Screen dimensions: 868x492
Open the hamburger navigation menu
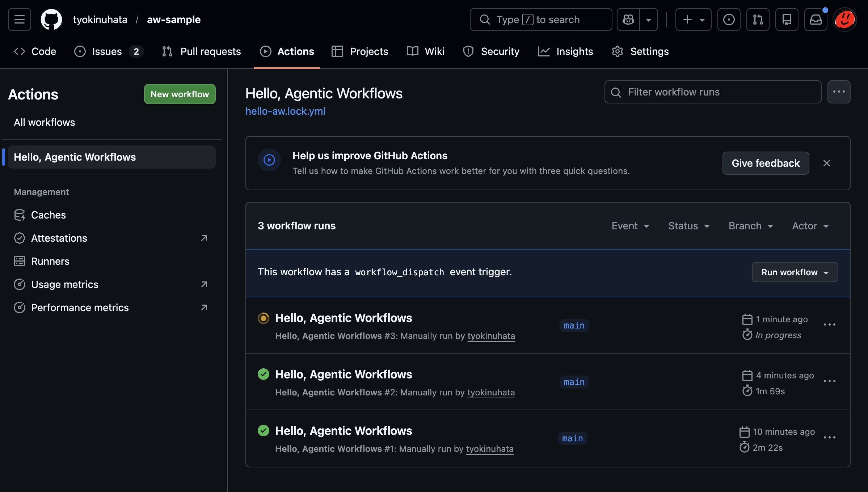20,20
